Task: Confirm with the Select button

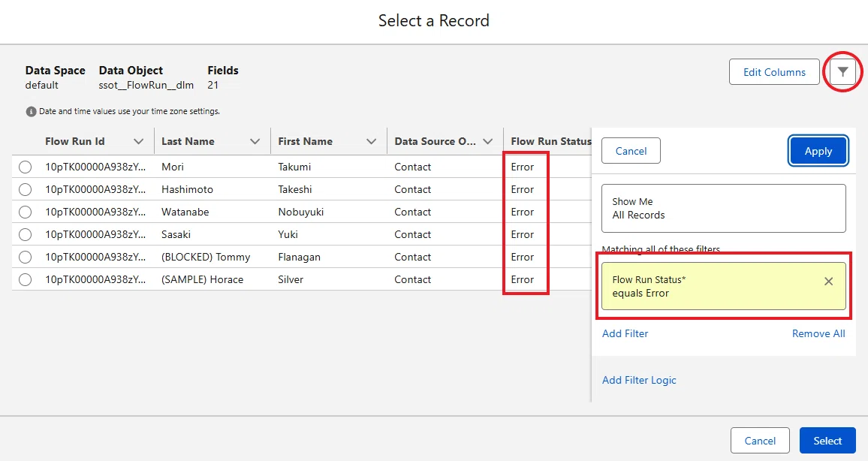Action: point(827,441)
